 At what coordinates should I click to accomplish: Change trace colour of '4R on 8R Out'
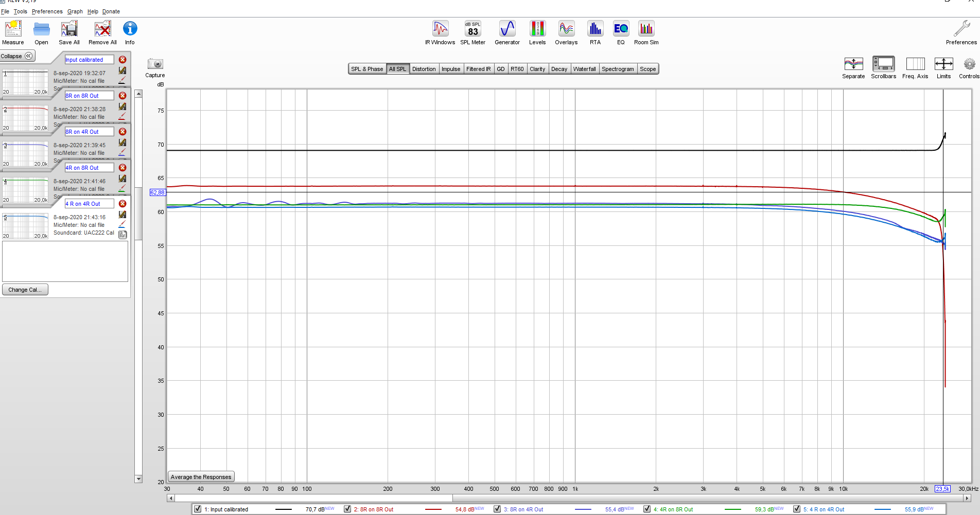tap(122, 188)
